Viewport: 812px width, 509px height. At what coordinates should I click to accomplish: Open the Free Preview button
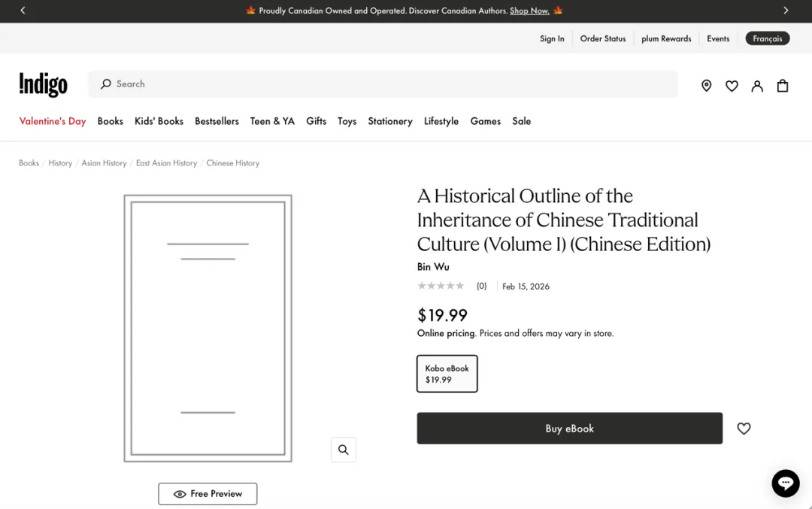coord(208,494)
